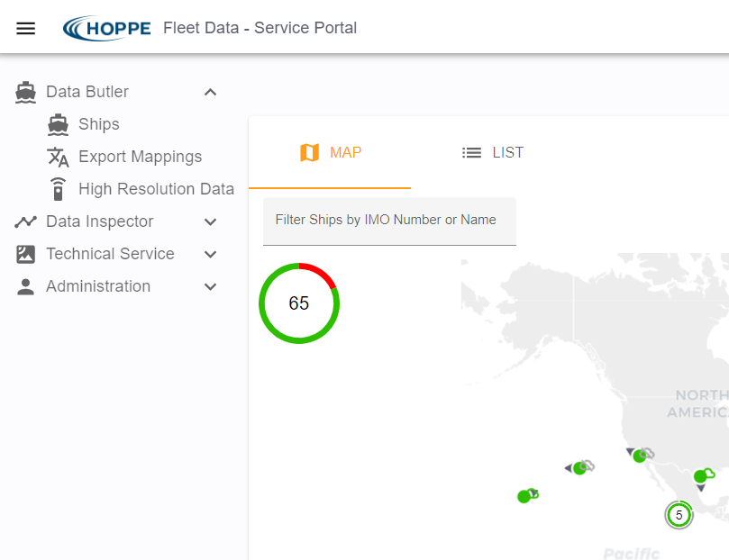Expand the Administration chevron

click(210, 286)
